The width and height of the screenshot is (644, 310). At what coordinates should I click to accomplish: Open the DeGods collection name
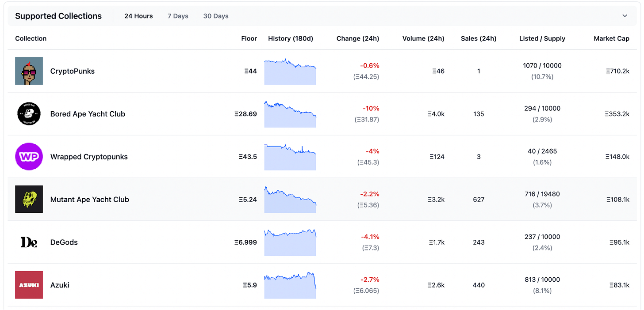click(x=64, y=242)
